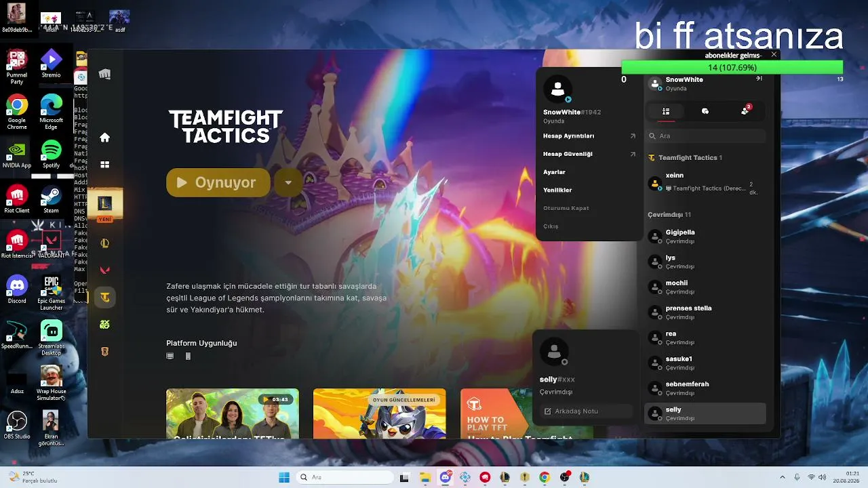Select offline friend sasuke1
868x488 pixels.
point(705,363)
